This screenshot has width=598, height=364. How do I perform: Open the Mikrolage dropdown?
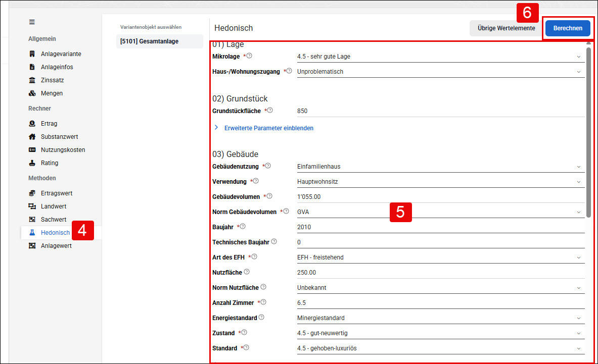point(440,57)
